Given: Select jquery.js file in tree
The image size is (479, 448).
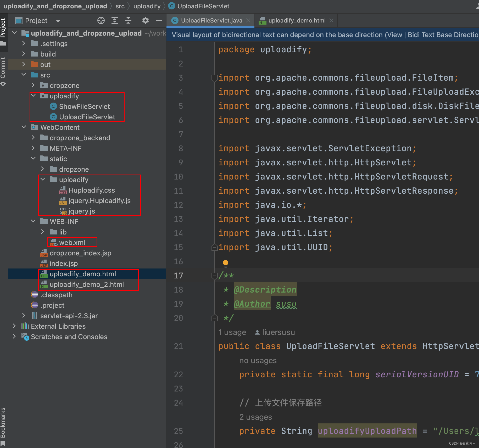Looking at the screenshot, I should coord(81,211).
